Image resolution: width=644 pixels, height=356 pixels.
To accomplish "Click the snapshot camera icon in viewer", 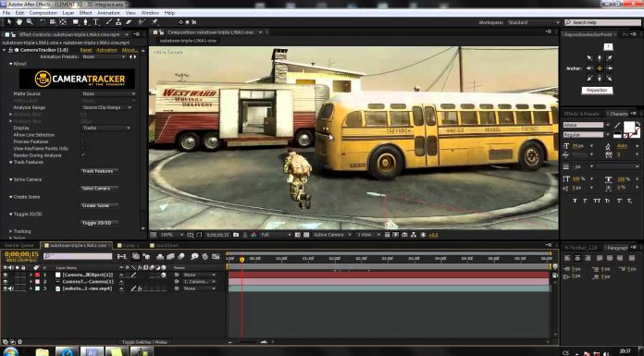I will point(236,235).
